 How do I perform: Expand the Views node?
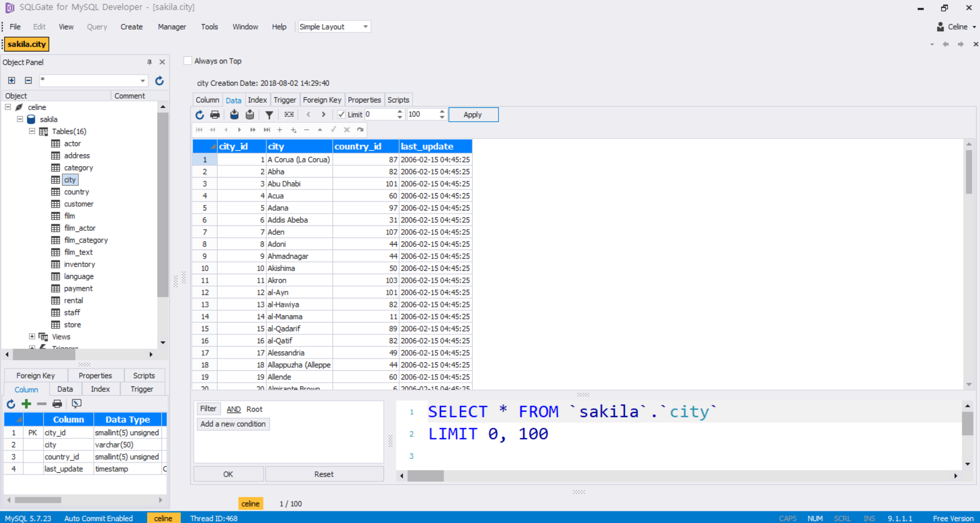pyautogui.click(x=32, y=336)
